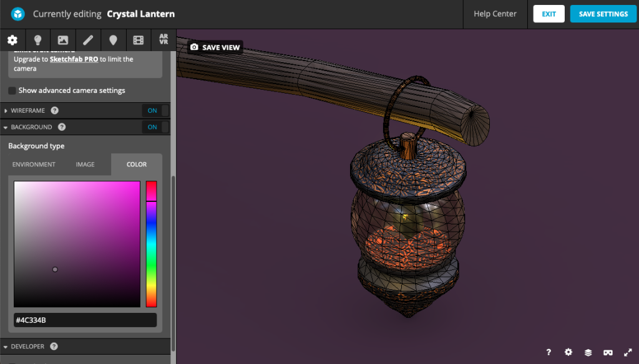The width and height of the screenshot is (639, 364).
Task: Open the AR VR settings tab
Action: [163, 39]
